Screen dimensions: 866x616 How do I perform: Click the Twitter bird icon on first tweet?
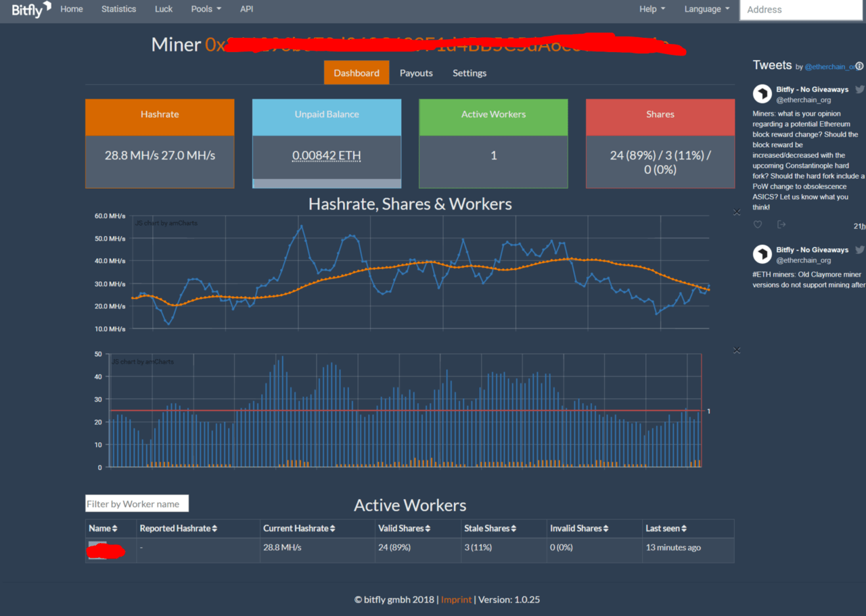click(859, 89)
